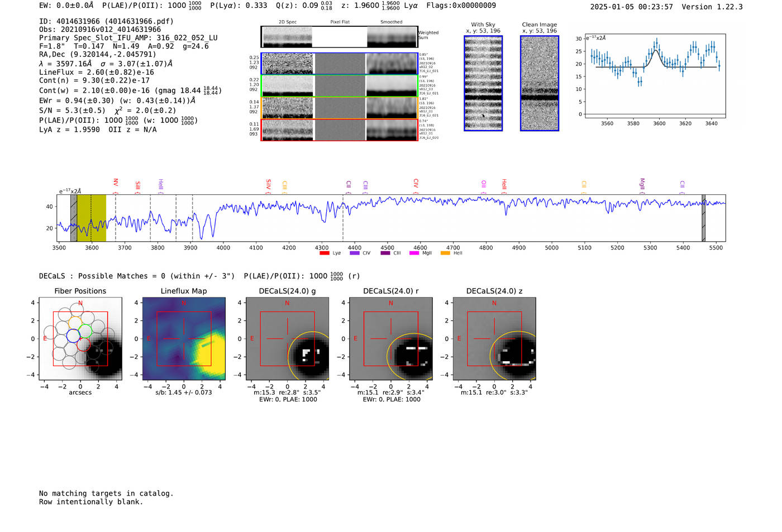Select the orange-bordered fiber spectrum row
782x532 pixels.
tap(340, 108)
